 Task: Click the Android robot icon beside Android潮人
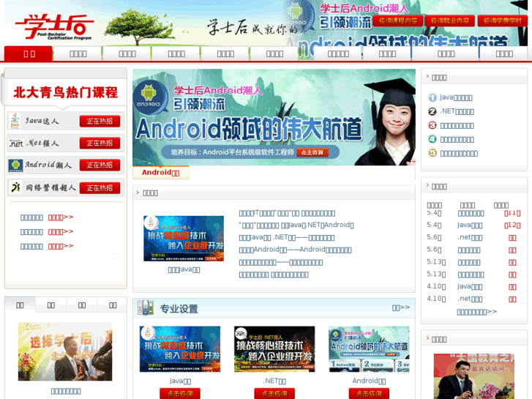click(x=15, y=165)
